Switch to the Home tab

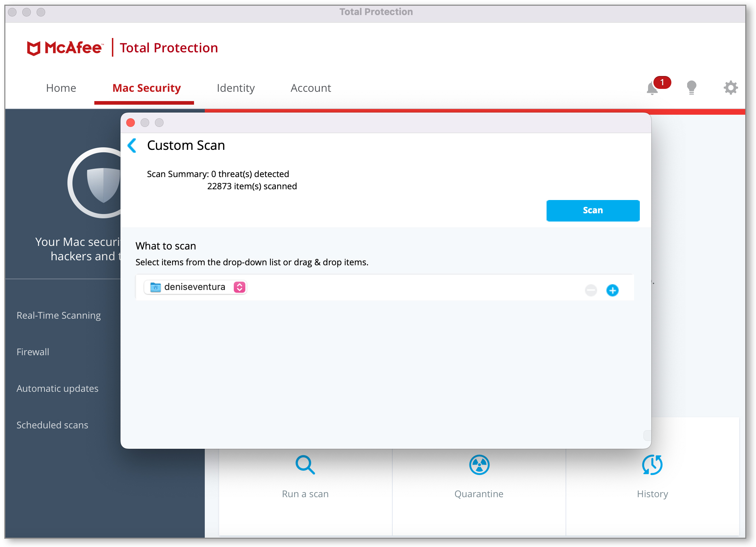point(61,88)
